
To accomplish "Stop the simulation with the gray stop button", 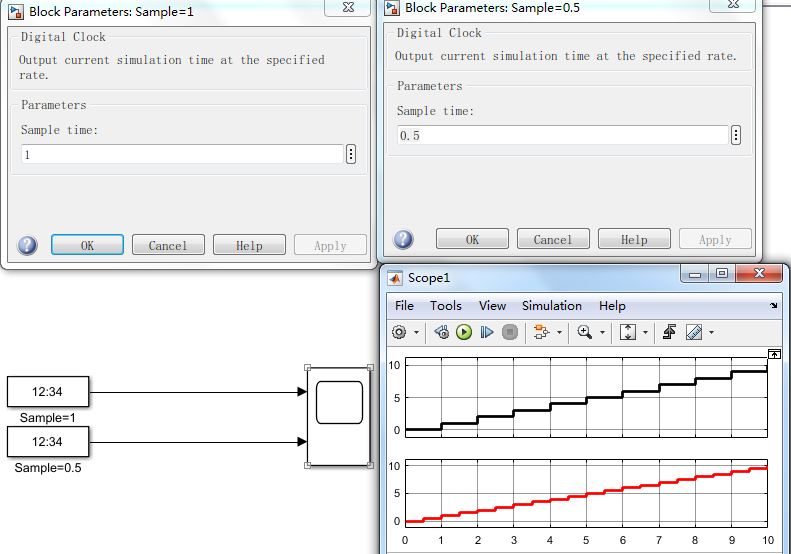I will click(x=510, y=333).
